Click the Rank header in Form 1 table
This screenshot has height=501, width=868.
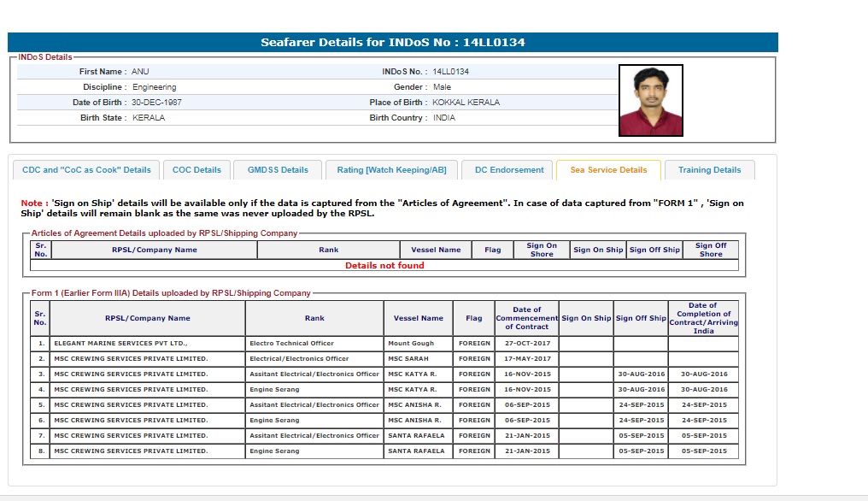pos(314,318)
